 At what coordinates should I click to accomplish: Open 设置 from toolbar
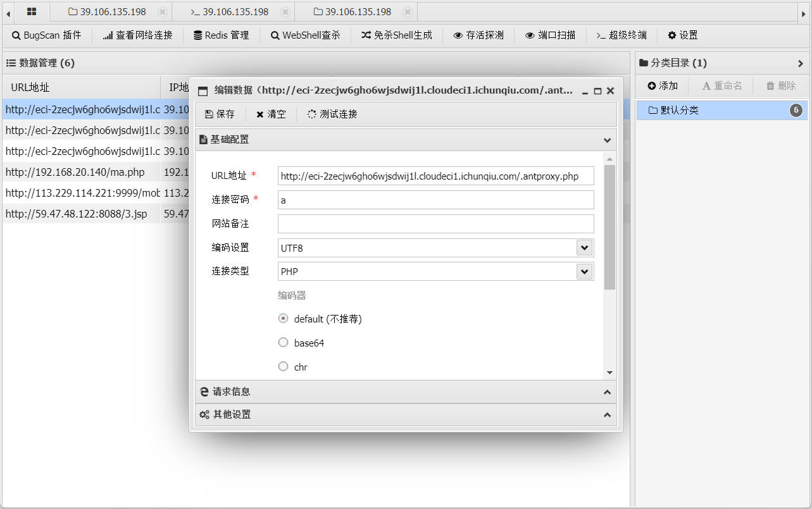[683, 35]
